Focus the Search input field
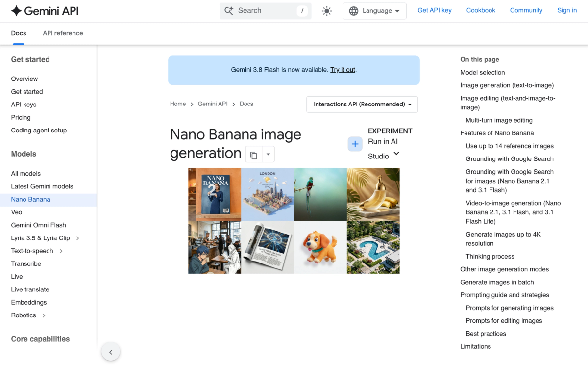This screenshot has height=368, width=588. coord(266,11)
